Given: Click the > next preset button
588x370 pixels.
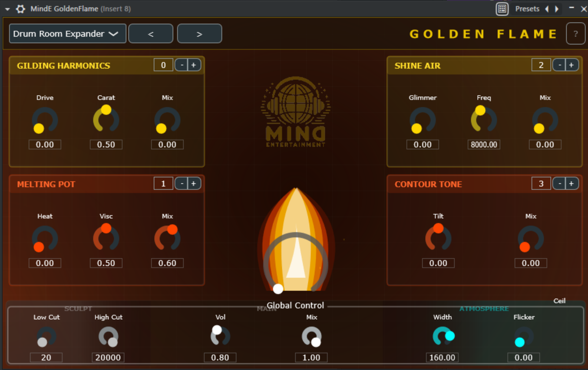Looking at the screenshot, I should pyautogui.click(x=199, y=33).
